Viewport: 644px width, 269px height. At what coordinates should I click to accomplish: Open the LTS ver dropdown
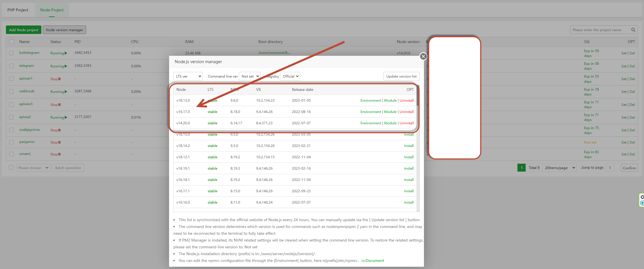coord(188,76)
